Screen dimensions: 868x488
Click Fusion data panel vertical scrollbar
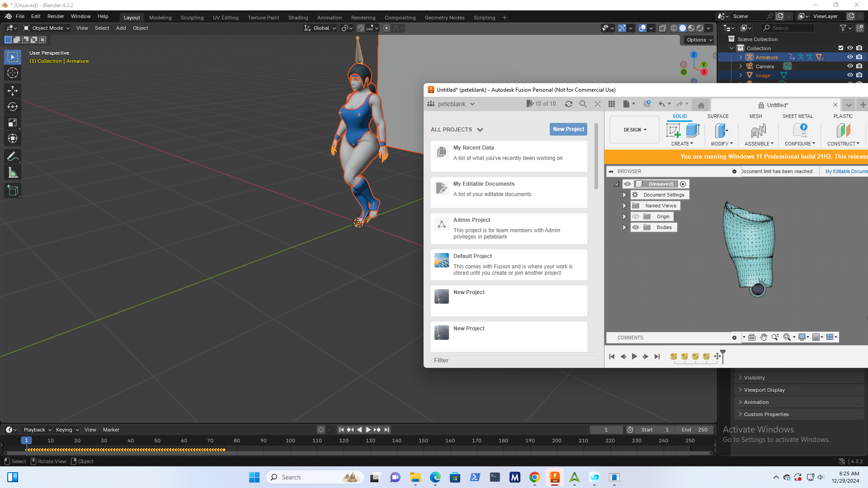pos(596,156)
